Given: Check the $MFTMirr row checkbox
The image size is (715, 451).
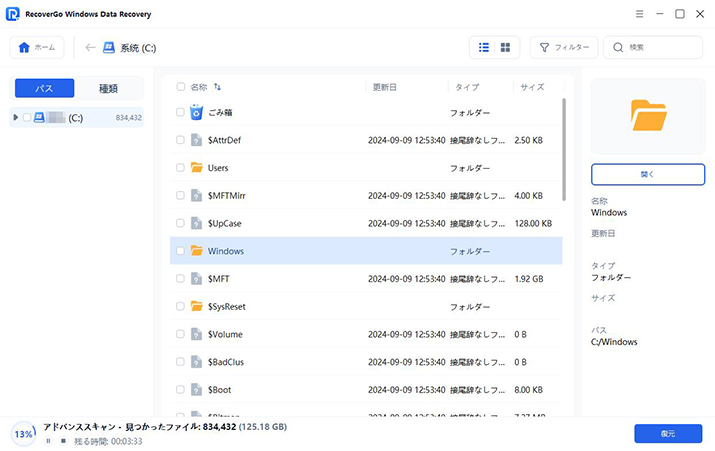Looking at the screenshot, I should 180,196.
